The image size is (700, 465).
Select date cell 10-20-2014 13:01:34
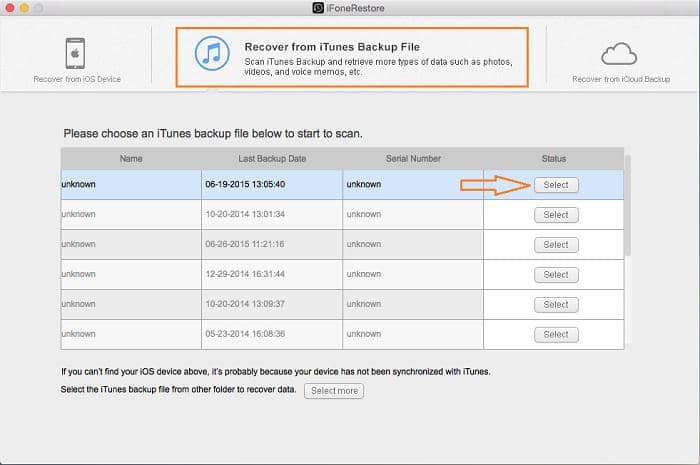tap(272, 214)
